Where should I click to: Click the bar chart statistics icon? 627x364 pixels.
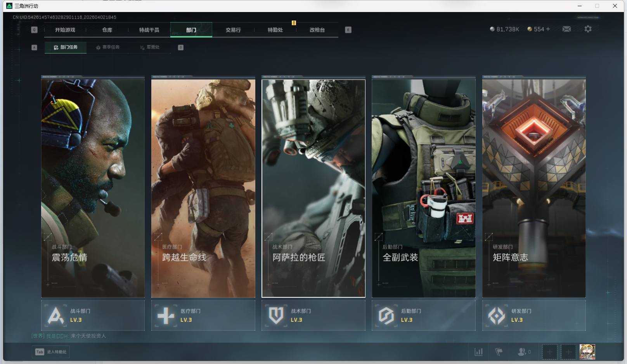click(x=478, y=352)
